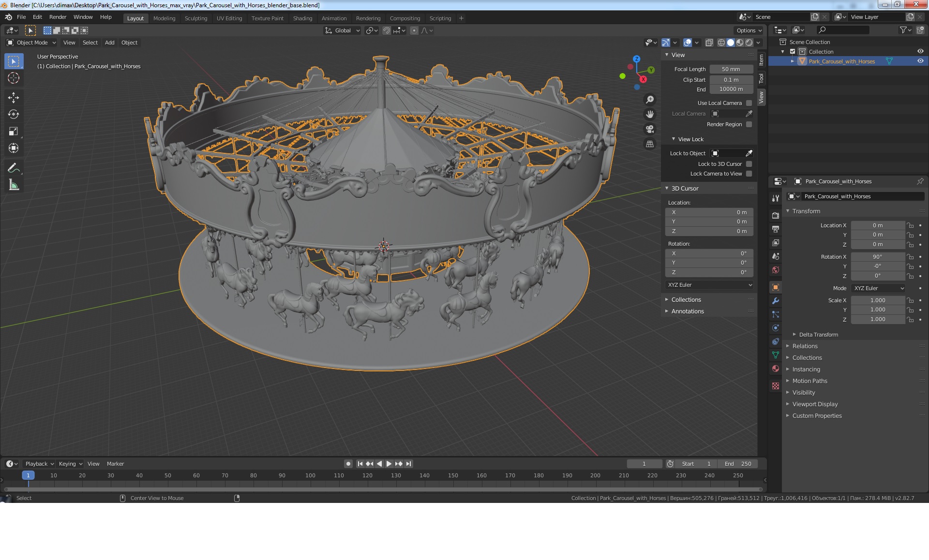Jump to timeline end frame
Screen dimensions: 929x560
pos(408,464)
